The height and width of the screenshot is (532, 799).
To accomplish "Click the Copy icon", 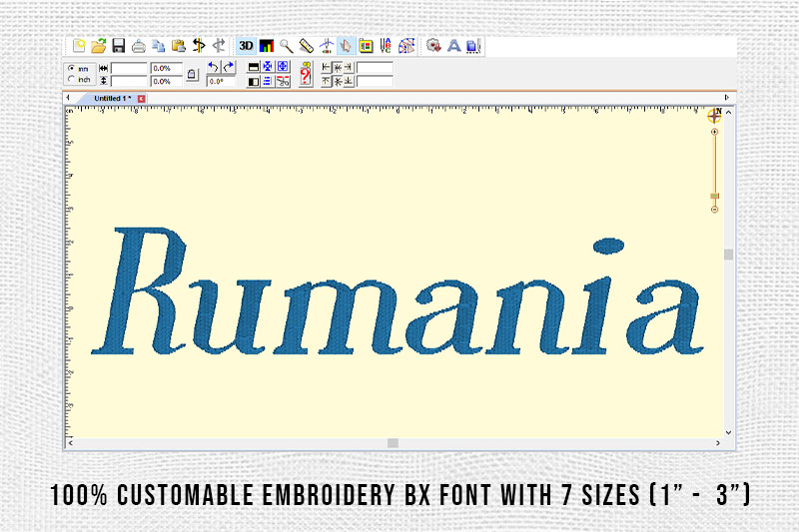I will coord(159,46).
